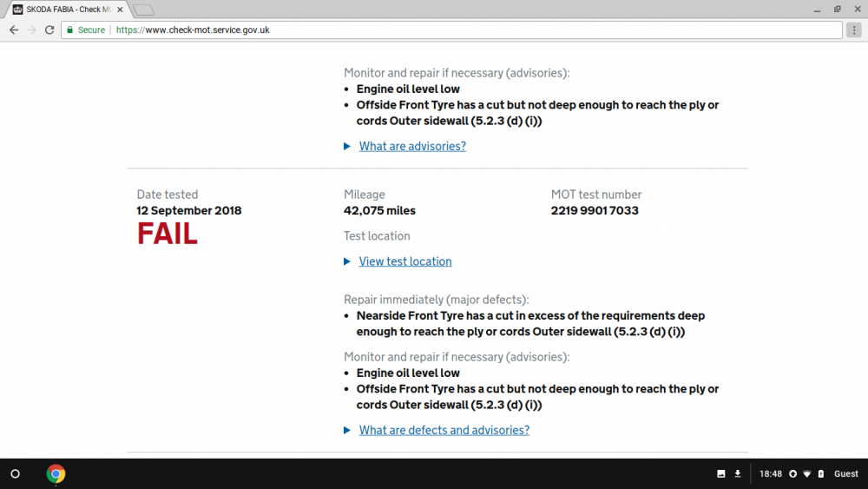Close the SKODA FABIA tab
The height and width of the screenshot is (489, 868).
point(120,10)
